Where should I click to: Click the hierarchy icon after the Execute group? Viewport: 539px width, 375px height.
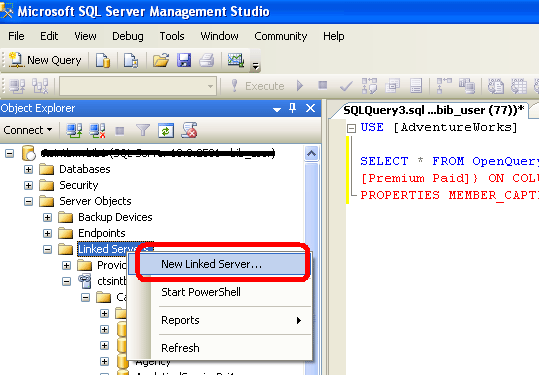click(x=444, y=86)
